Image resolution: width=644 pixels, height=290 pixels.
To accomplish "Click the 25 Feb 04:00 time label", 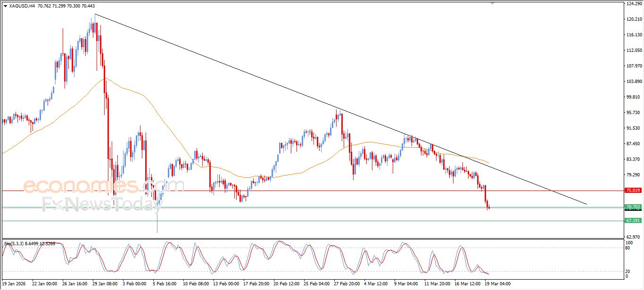I will coord(317,284).
